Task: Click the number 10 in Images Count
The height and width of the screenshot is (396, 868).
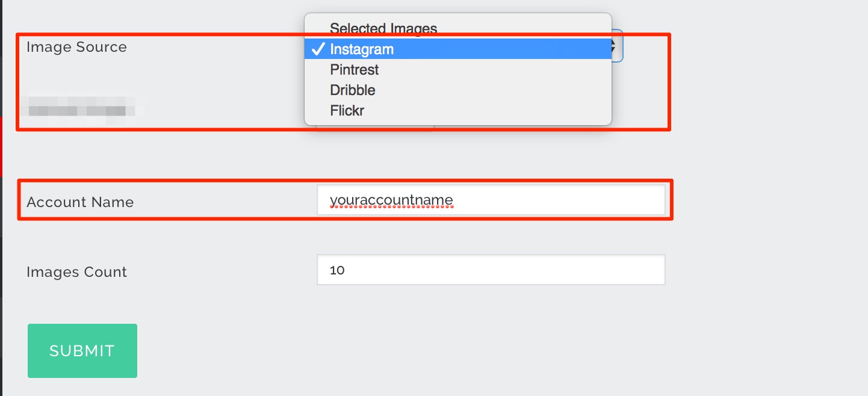Action: coord(337,270)
